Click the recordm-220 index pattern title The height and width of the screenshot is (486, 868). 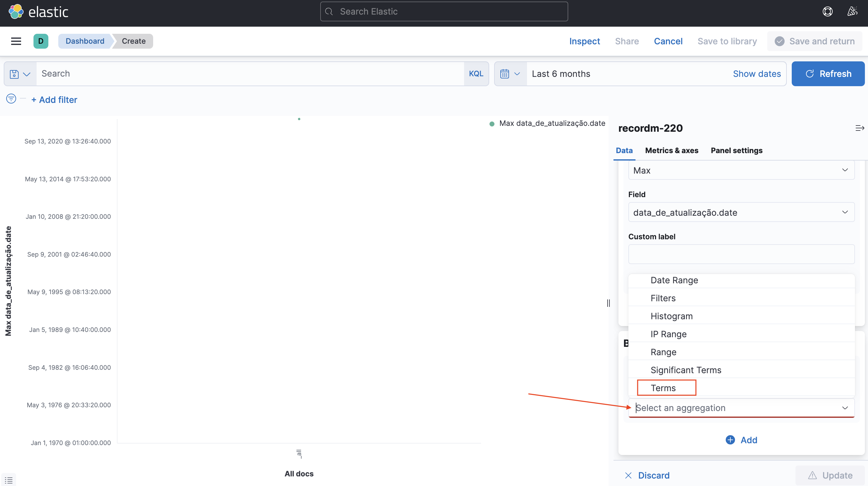click(650, 128)
